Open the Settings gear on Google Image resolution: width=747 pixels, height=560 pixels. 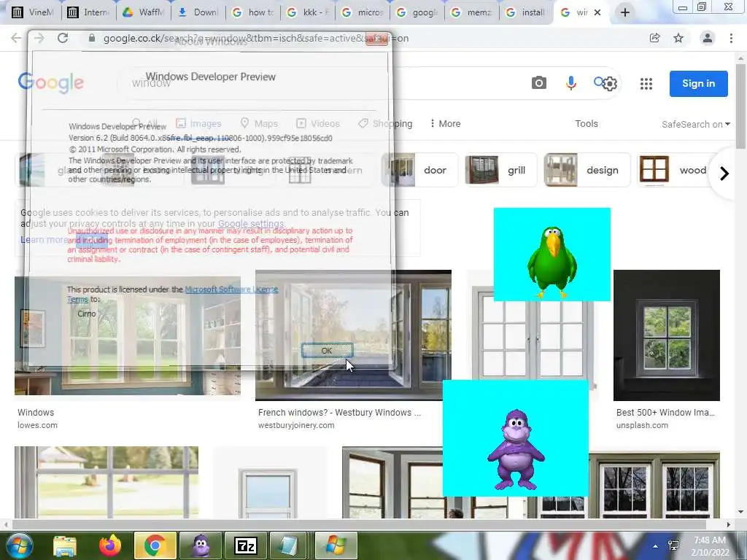pos(611,85)
